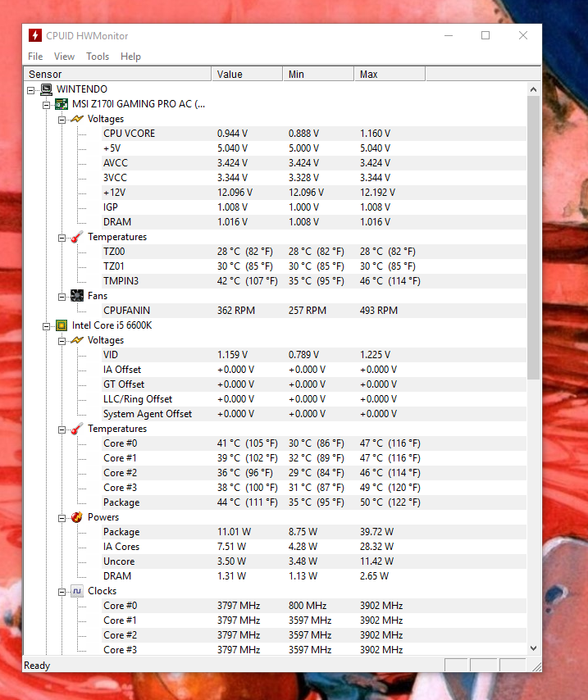Select the VID voltage row
Image resolution: width=588 pixels, height=700 pixels.
(x=314, y=355)
